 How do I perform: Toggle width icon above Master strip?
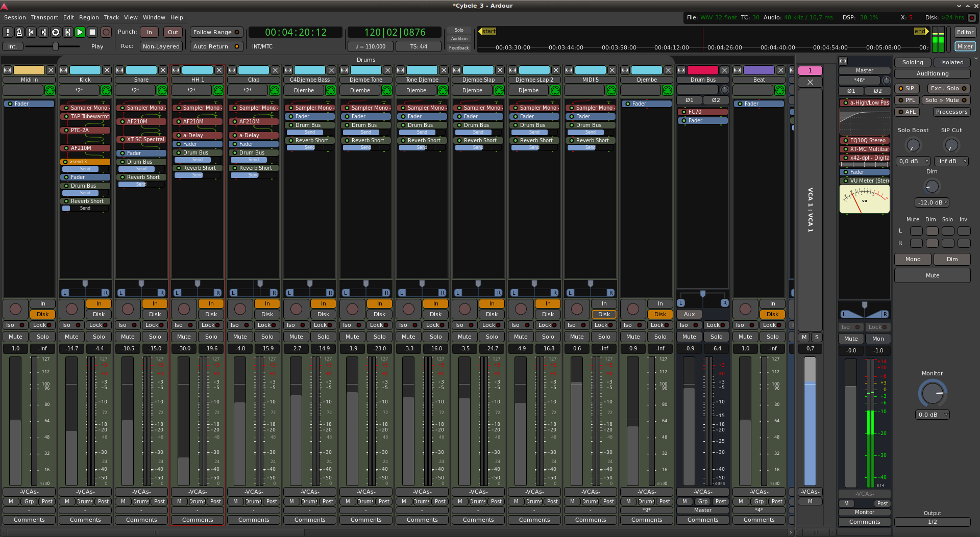[843, 61]
